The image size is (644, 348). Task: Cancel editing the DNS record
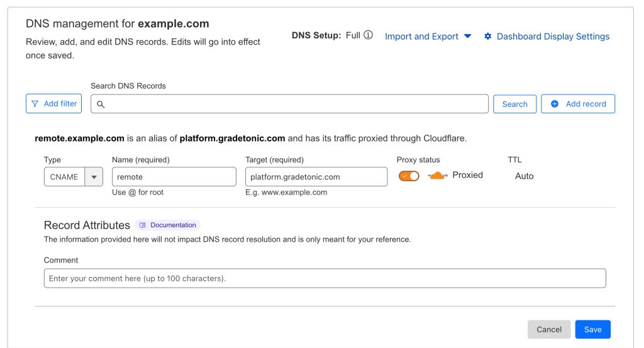(548, 329)
